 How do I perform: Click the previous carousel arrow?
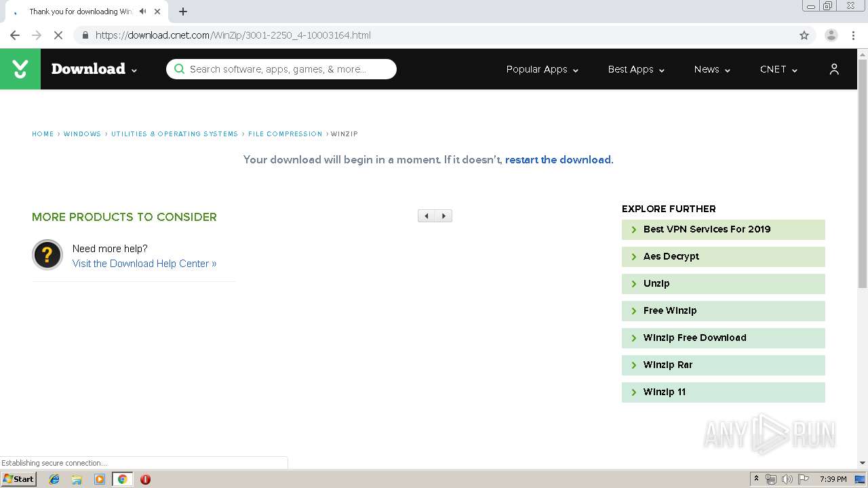(427, 216)
